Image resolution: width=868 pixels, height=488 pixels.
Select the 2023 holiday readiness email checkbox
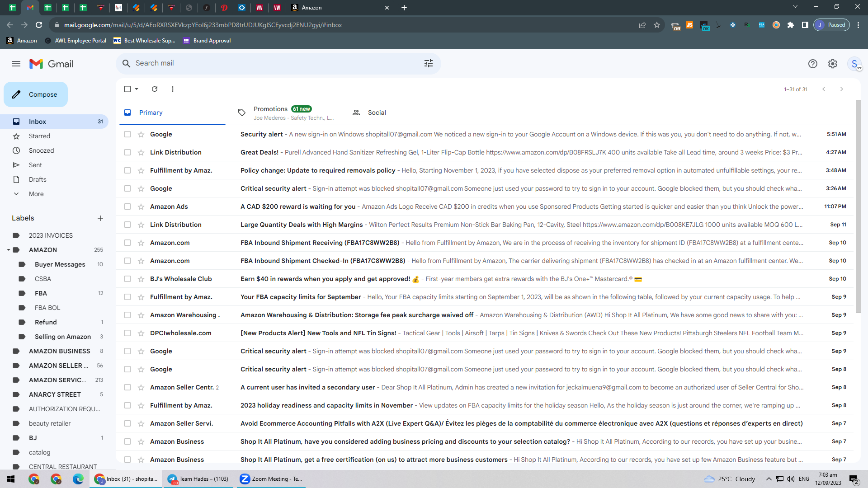point(127,405)
